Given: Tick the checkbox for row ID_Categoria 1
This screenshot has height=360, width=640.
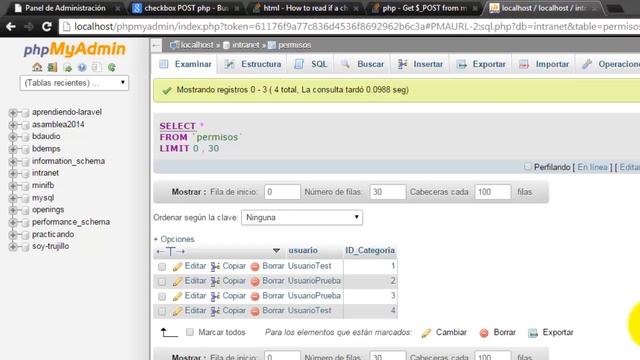Looking at the screenshot, I should pyautogui.click(x=162, y=267).
